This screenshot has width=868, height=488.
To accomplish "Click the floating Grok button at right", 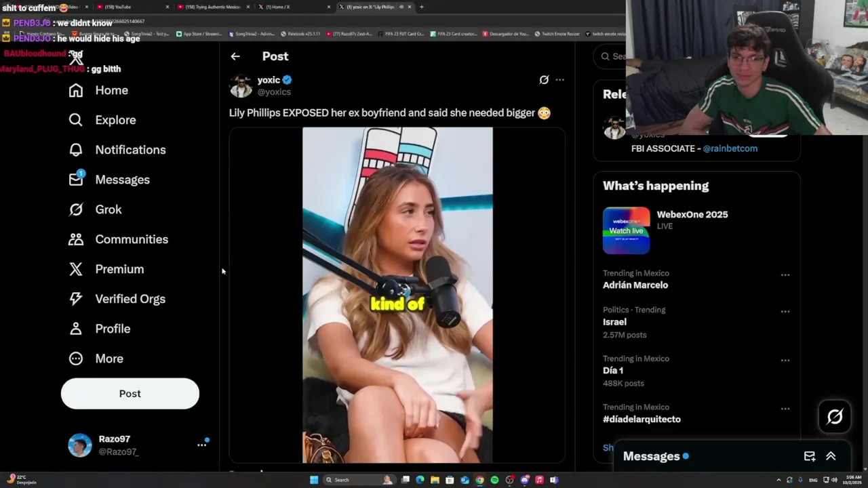I will pos(835,417).
